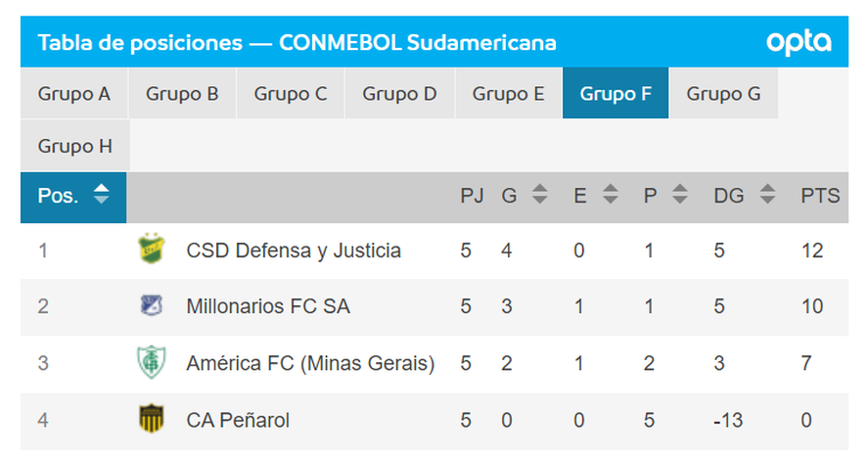Image resolution: width=868 pixels, height=458 pixels.
Task: Sort by draws using the E column arrows
Action: (610, 196)
